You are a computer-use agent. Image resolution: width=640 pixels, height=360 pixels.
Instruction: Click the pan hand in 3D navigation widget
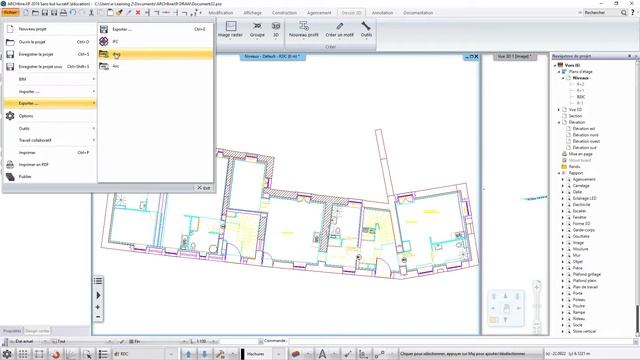506,309
